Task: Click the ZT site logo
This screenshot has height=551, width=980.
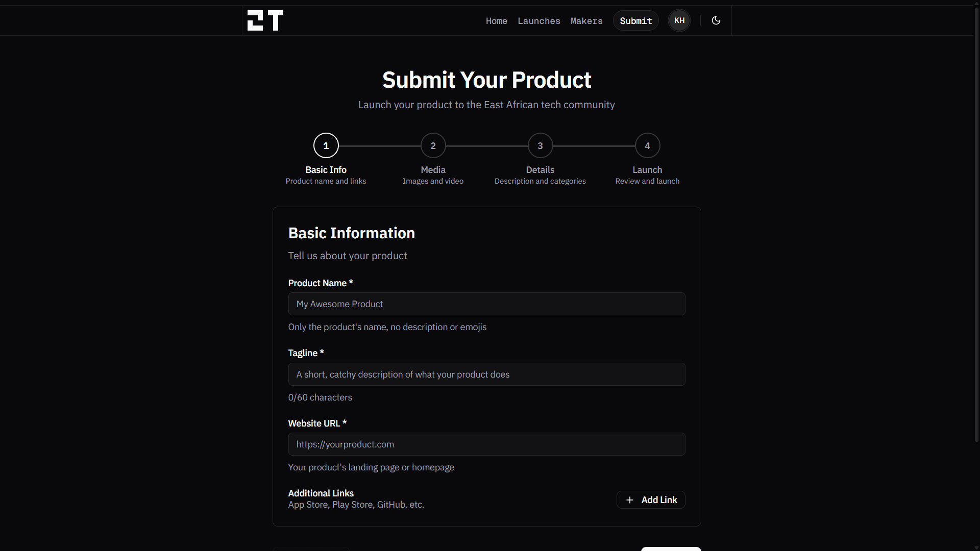Action: click(264, 20)
